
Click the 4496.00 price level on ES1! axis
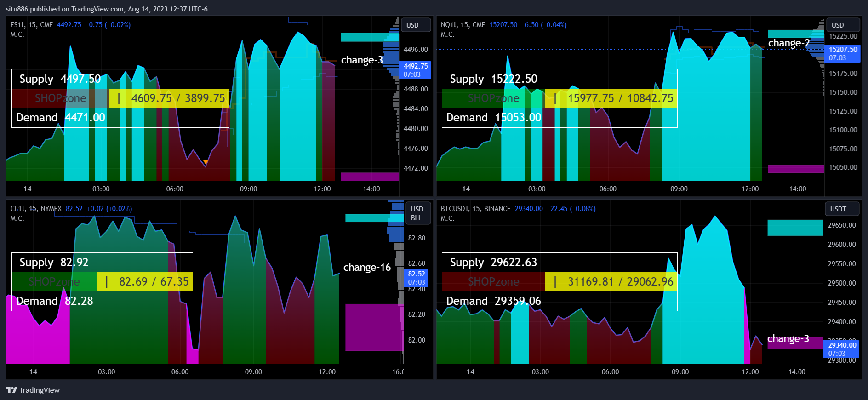point(416,50)
